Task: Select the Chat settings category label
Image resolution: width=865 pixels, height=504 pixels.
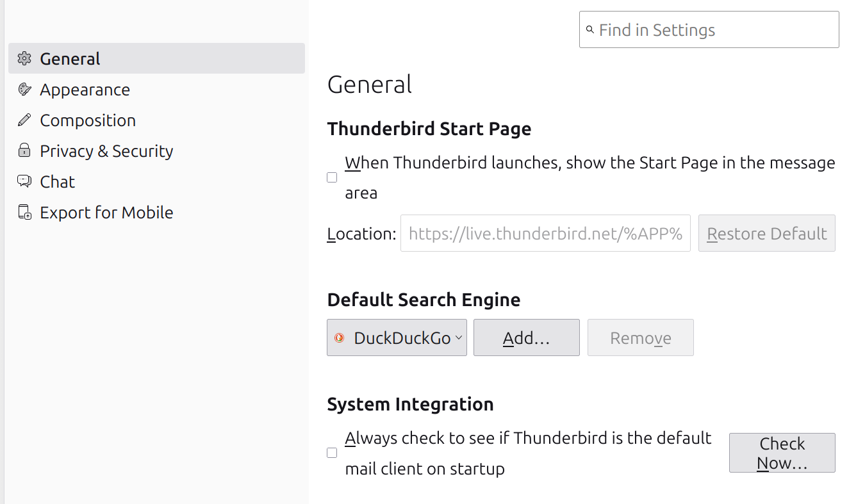Action: coord(57,181)
